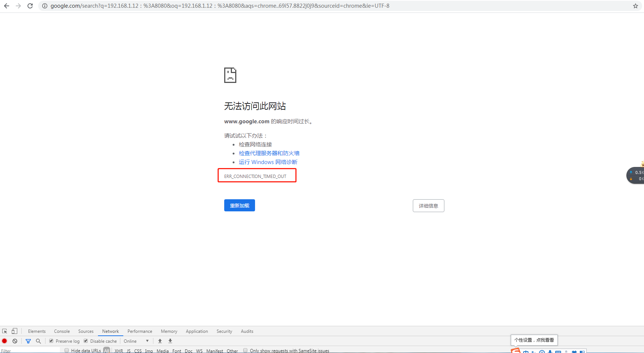
Task: Click the browser forward arrow
Action: point(18,6)
